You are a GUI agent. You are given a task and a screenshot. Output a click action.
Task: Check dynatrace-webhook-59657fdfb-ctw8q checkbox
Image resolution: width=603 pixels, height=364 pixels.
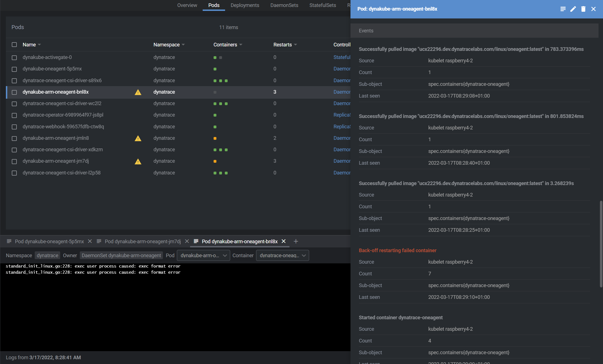[14, 127]
